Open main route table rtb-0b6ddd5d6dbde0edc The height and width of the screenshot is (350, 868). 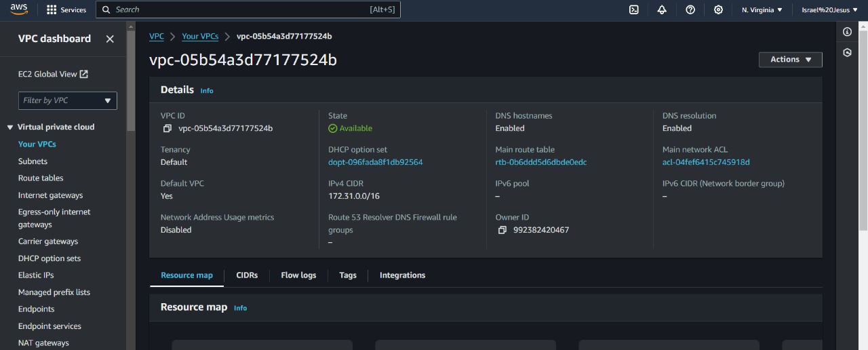click(541, 162)
